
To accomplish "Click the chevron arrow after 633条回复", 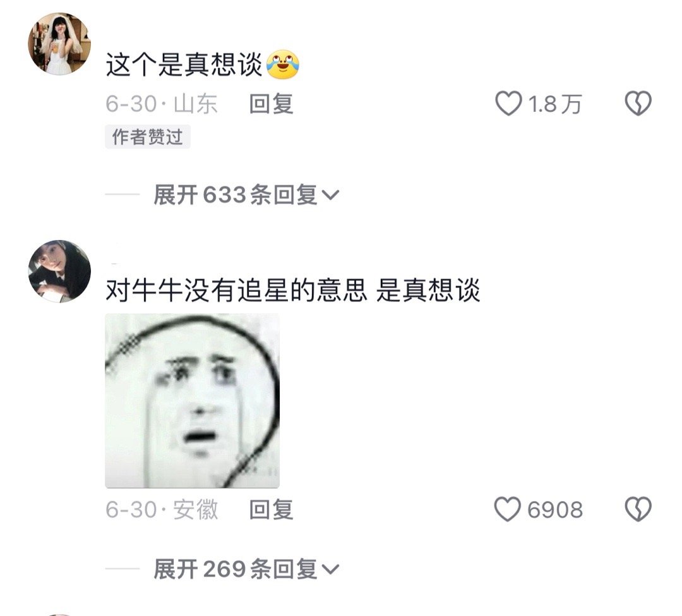I will 330,195.
